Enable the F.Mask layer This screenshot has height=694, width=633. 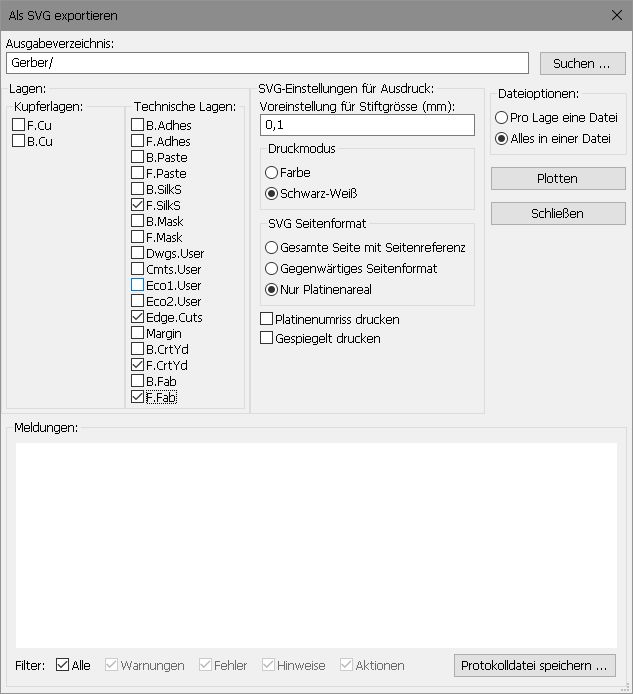pos(138,237)
